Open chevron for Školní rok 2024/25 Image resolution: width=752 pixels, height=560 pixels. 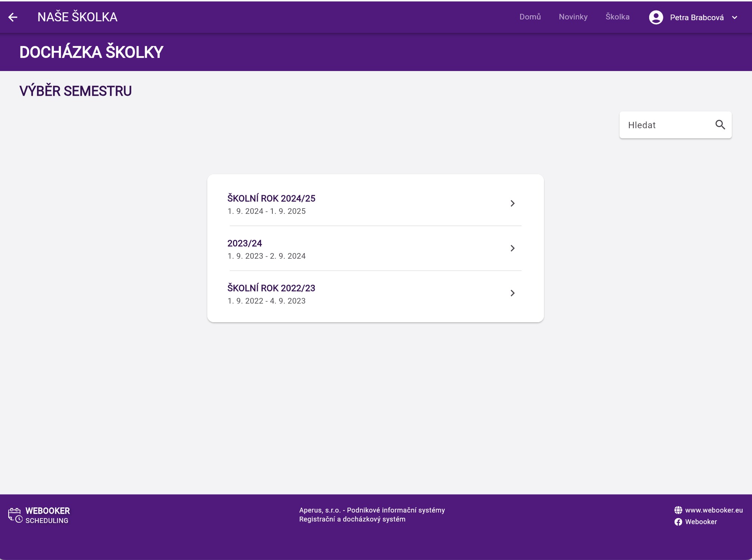pos(513,203)
